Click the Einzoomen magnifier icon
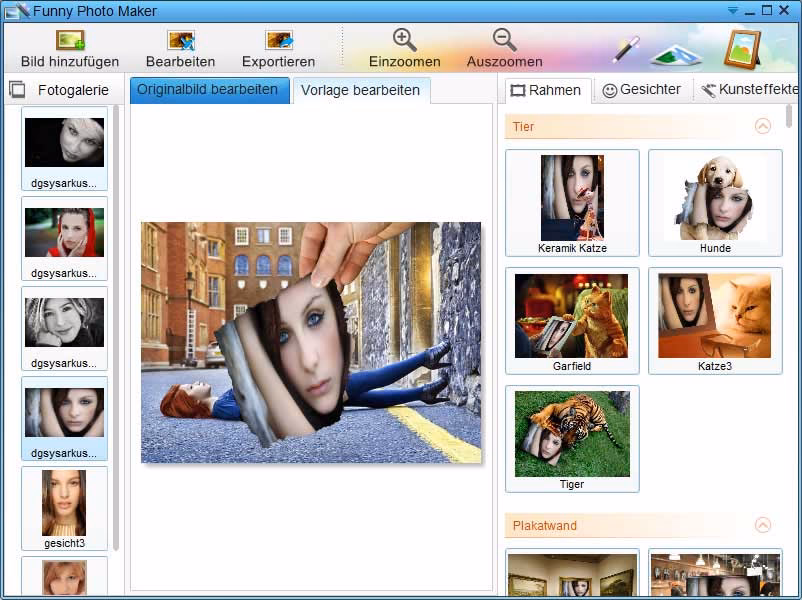 pos(404,40)
